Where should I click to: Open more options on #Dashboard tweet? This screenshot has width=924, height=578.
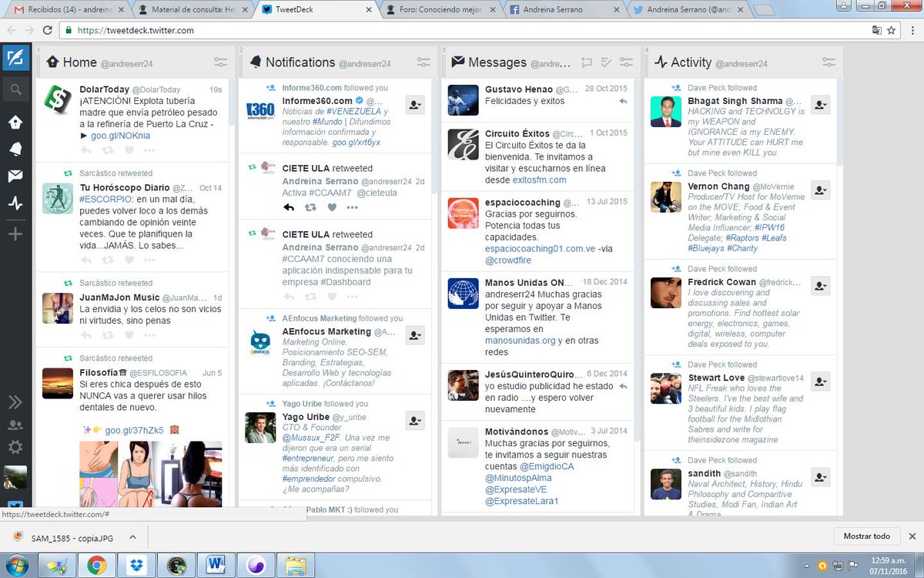click(x=352, y=297)
